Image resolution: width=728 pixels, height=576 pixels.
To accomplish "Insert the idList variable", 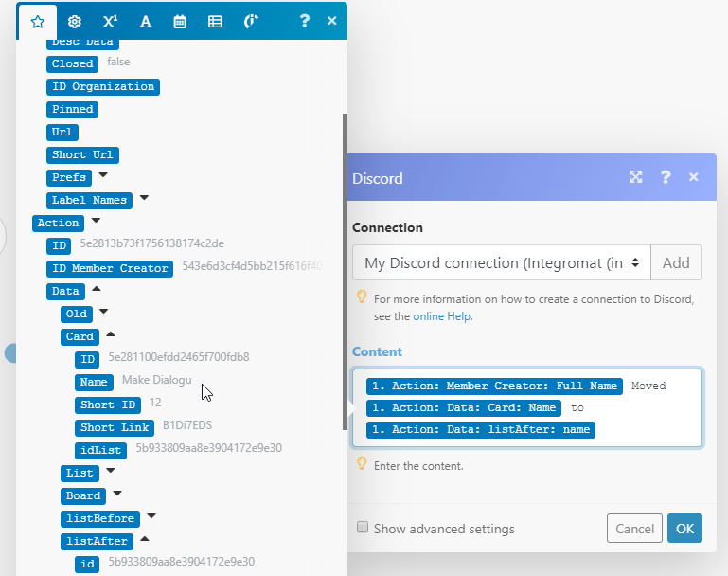I will 100,451.
